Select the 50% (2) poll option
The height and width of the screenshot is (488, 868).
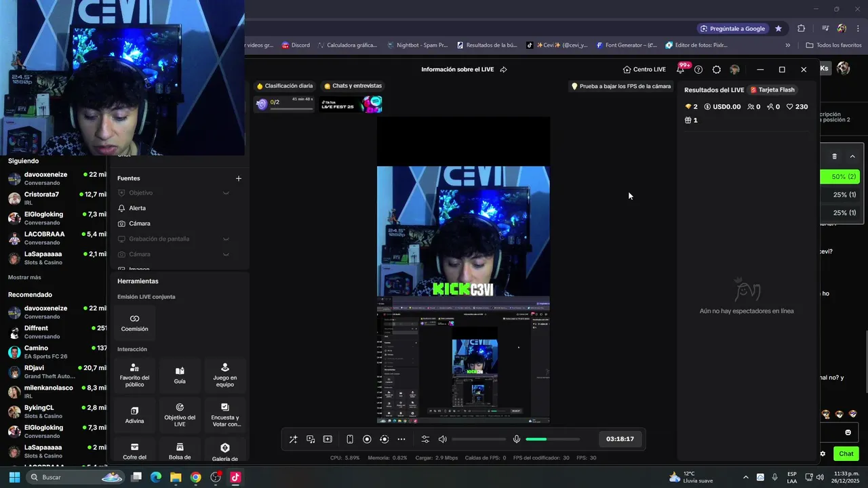(841, 176)
